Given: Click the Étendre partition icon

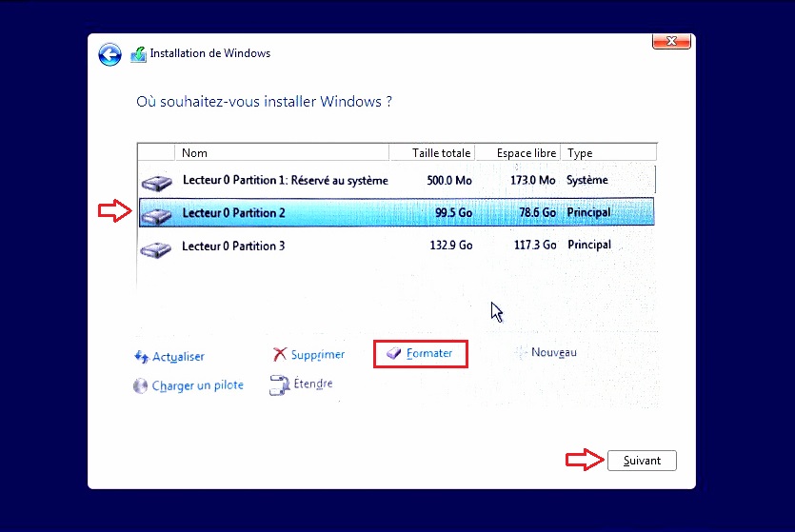Looking at the screenshot, I should pyautogui.click(x=279, y=384).
